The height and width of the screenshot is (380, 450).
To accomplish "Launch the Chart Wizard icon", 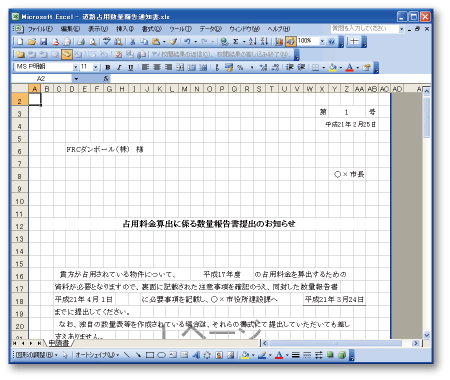I will click(279, 42).
